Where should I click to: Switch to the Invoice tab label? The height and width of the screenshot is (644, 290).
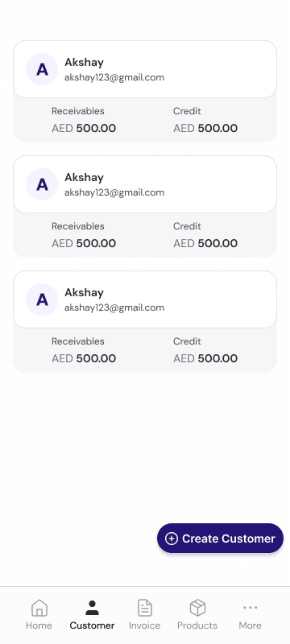[x=144, y=625]
